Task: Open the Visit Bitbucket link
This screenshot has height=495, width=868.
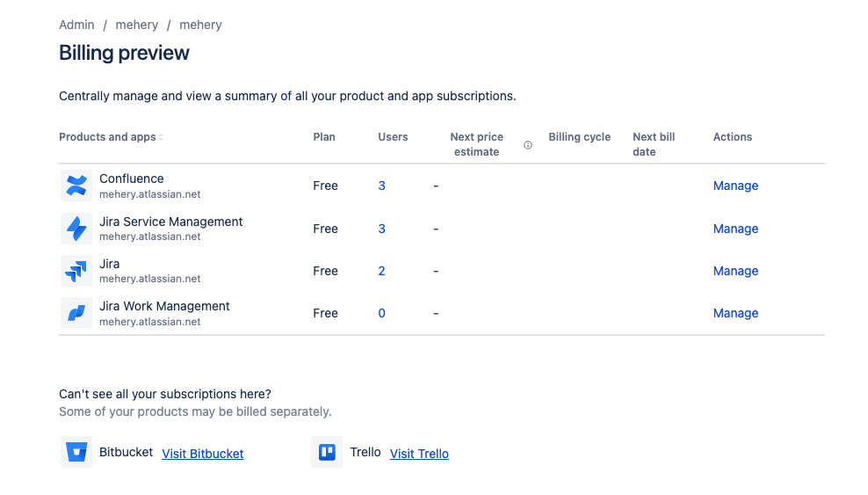Action: [x=203, y=454]
